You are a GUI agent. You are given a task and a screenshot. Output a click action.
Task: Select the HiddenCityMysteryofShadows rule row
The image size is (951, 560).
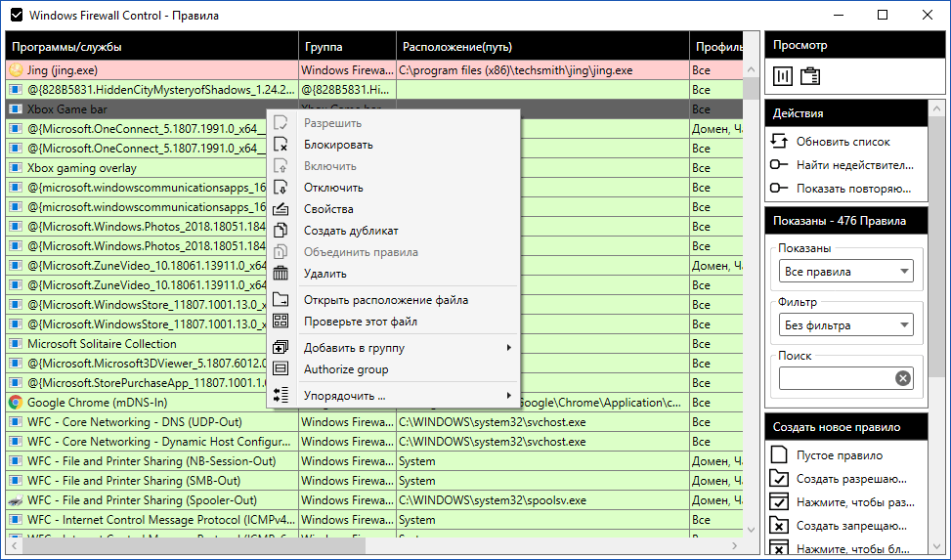point(374,89)
